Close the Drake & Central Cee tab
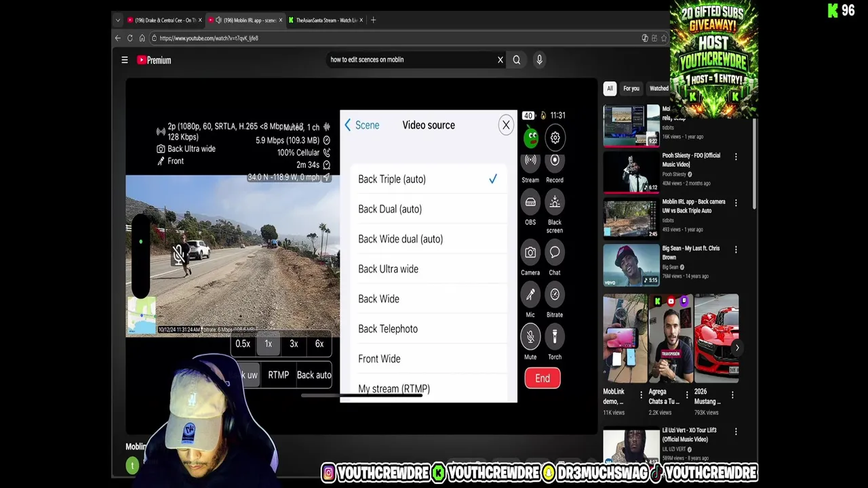Image resolution: width=868 pixels, height=488 pixels. coord(200,20)
